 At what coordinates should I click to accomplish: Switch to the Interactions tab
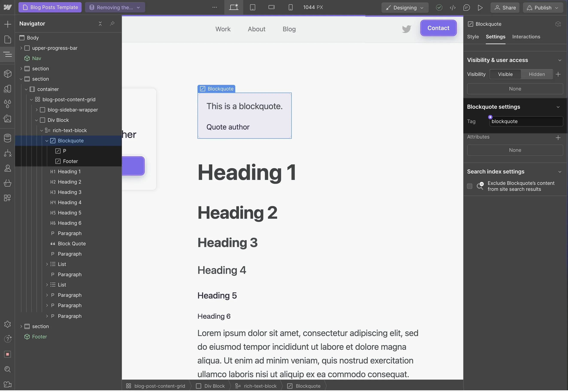pyautogui.click(x=526, y=37)
